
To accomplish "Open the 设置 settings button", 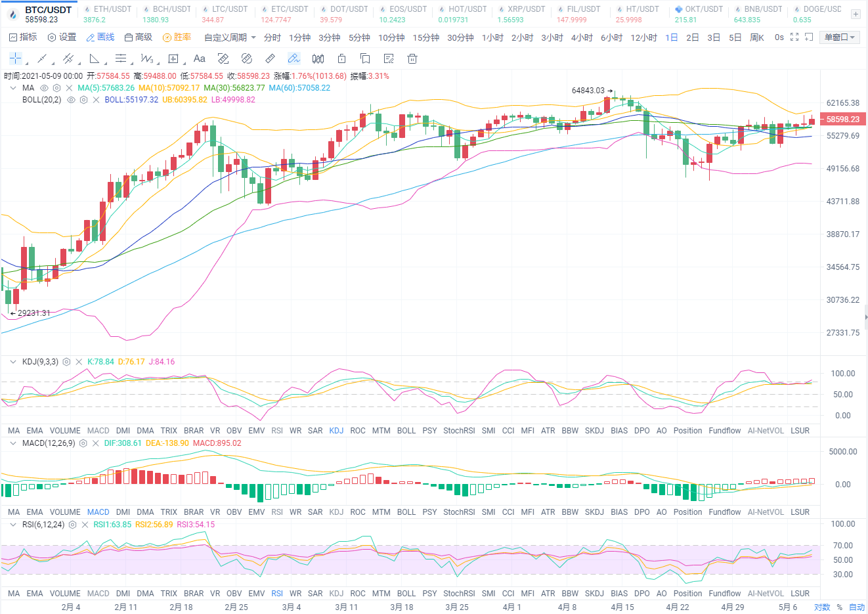I will click(x=62, y=37).
